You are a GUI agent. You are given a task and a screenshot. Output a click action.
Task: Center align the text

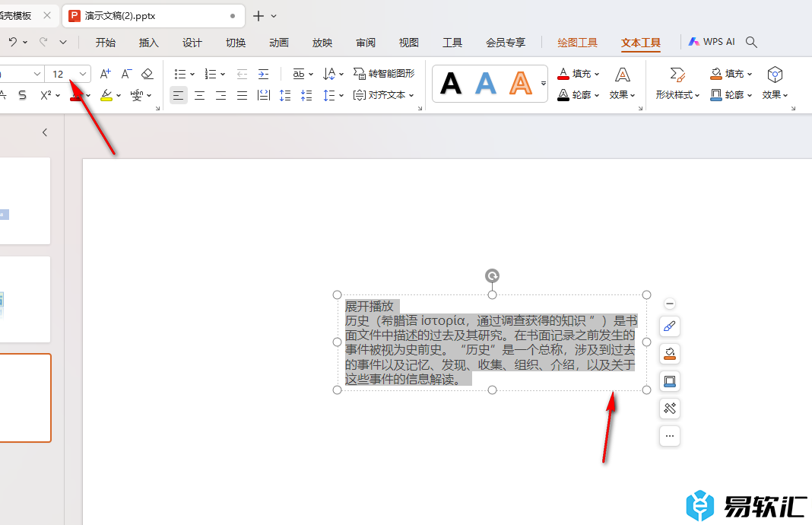pos(199,95)
